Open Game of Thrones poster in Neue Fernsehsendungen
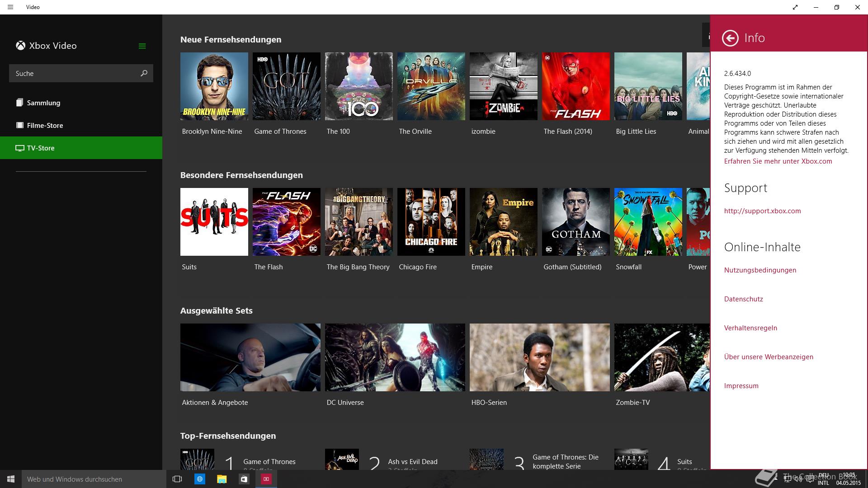The width and height of the screenshot is (868, 488). click(x=287, y=86)
